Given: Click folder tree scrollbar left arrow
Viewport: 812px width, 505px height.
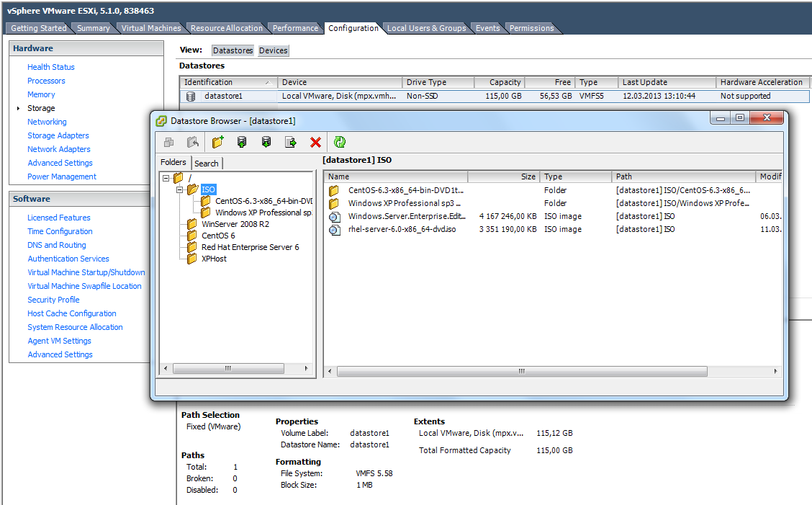Looking at the screenshot, I should point(166,369).
